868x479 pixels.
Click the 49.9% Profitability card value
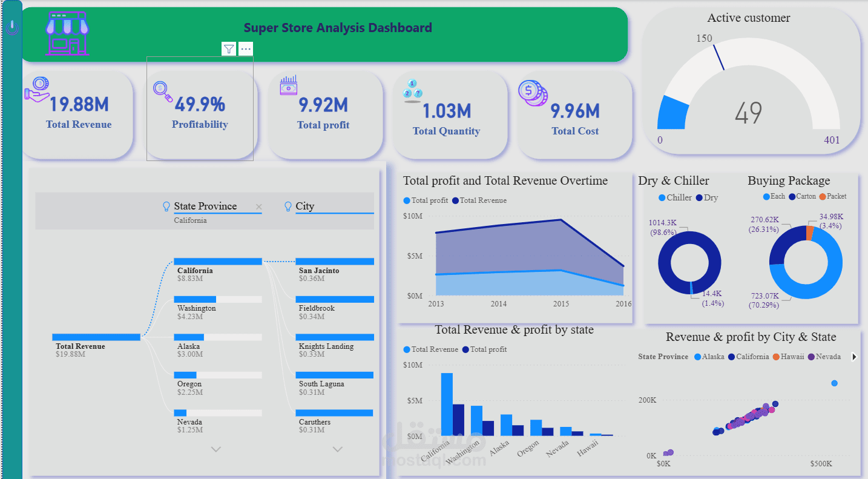click(x=200, y=104)
